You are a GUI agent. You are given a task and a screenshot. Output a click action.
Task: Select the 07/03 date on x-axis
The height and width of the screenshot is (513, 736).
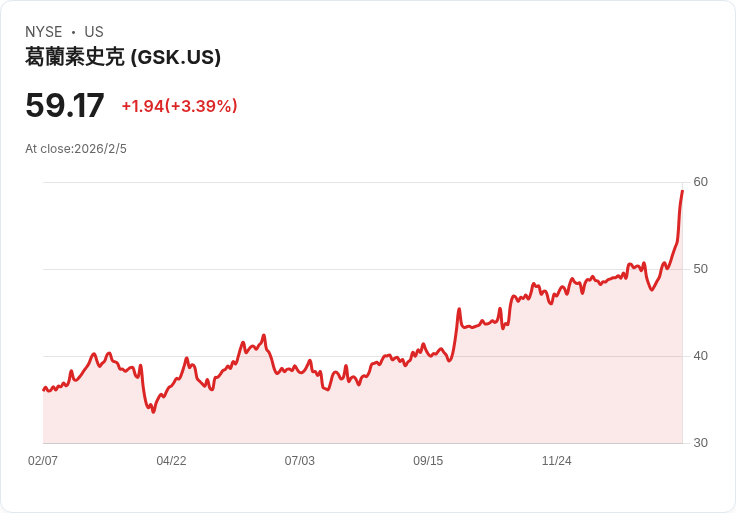[299, 461]
